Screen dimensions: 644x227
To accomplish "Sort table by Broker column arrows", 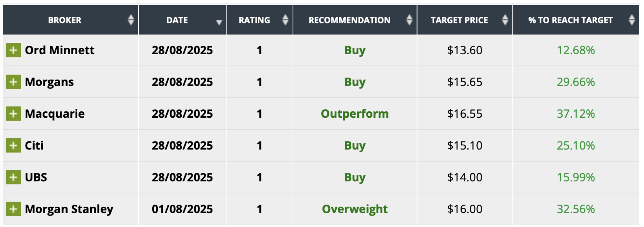I will click(x=131, y=20).
